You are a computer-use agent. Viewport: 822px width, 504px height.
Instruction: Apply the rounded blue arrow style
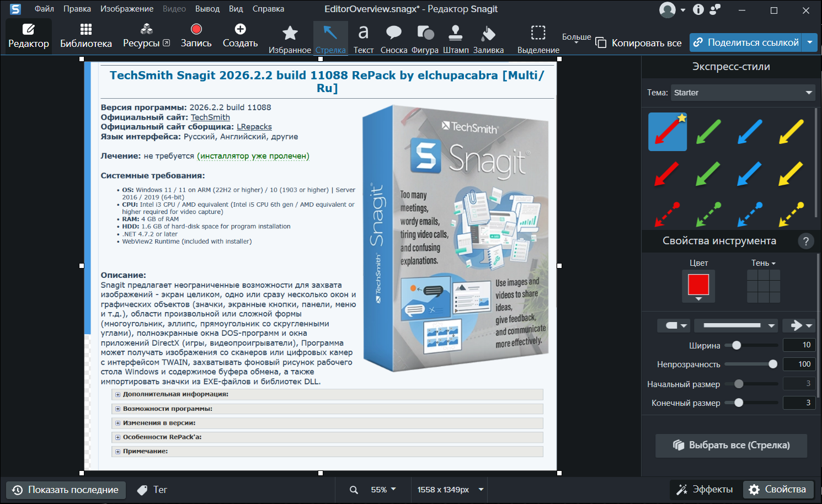pyautogui.click(x=750, y=132)
